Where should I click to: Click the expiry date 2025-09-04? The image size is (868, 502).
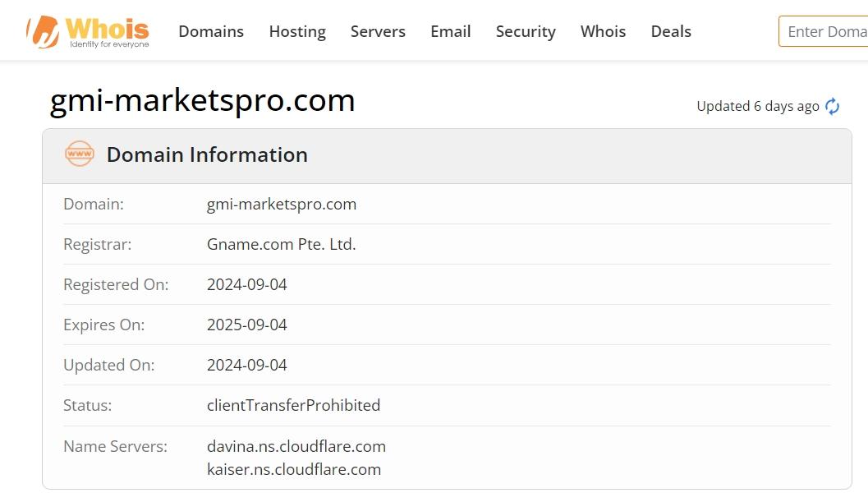click(x=247, y=325)
